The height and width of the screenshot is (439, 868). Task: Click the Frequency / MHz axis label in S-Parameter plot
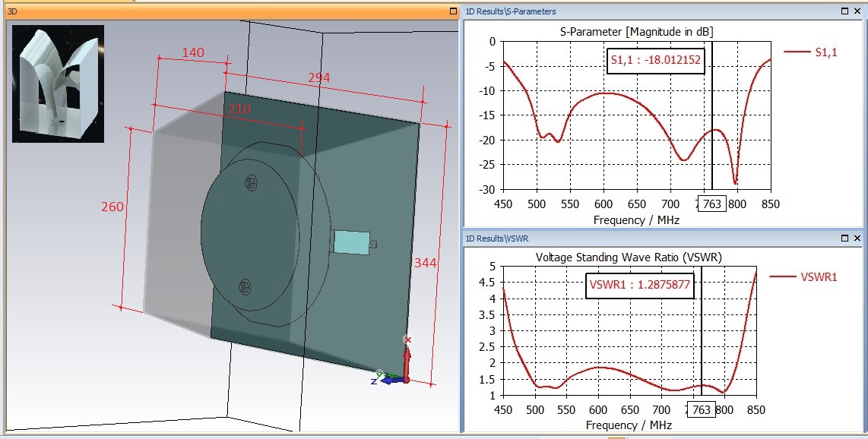(x=636, y=220)
